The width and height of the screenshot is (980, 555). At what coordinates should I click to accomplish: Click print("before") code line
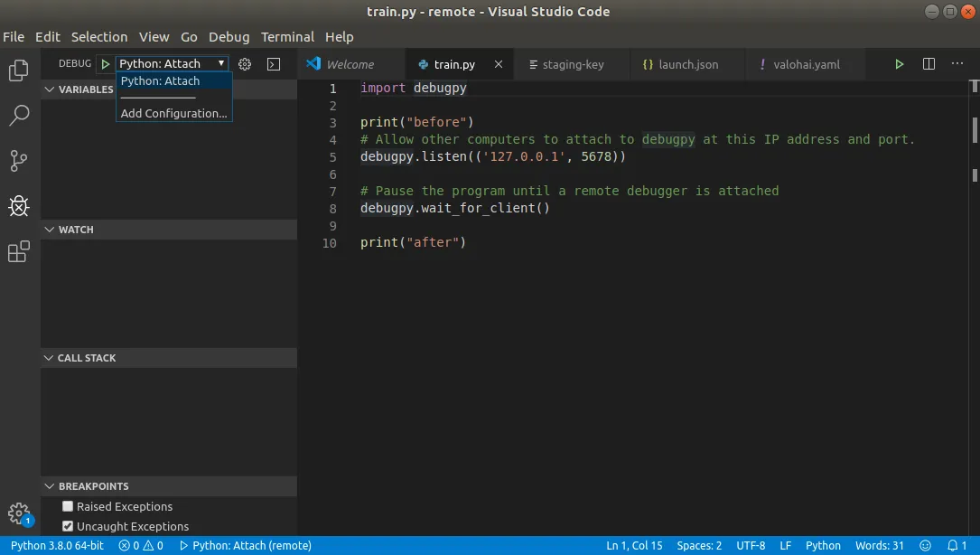417,123
